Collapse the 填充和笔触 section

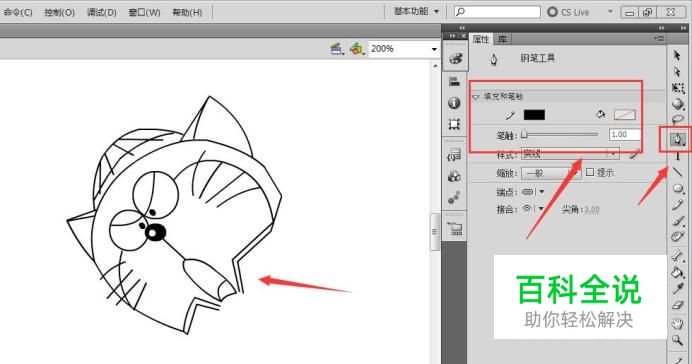click(476, 97)
